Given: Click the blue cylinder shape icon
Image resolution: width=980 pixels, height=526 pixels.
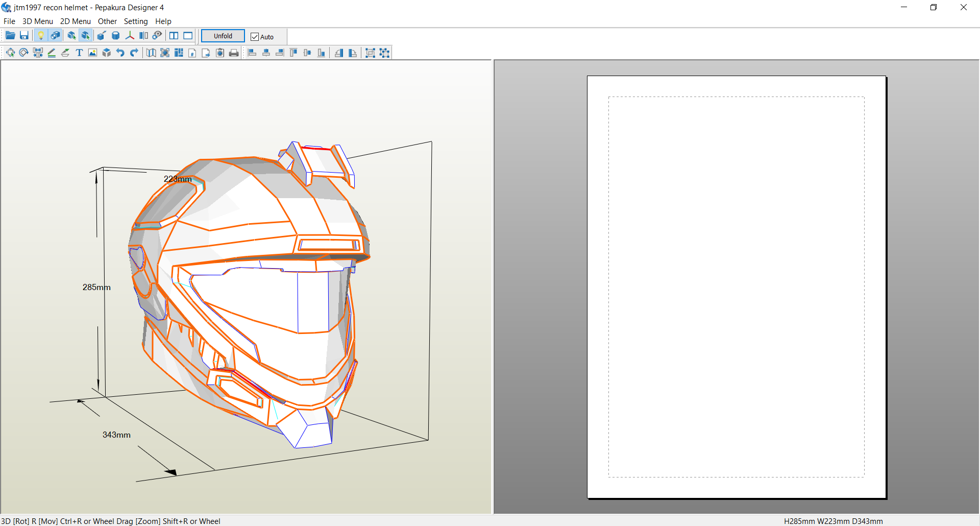Looking at the screenshot, I should click(116, 36).
